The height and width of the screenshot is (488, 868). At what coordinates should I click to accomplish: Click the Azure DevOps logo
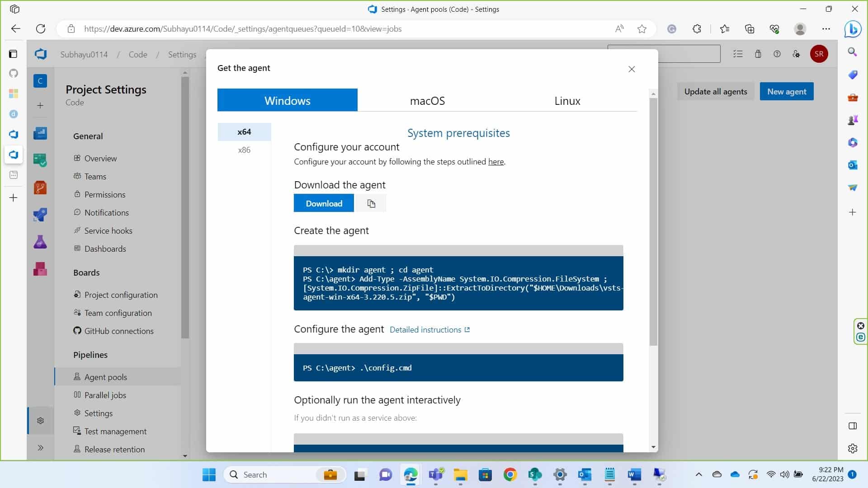pos(41,54)
